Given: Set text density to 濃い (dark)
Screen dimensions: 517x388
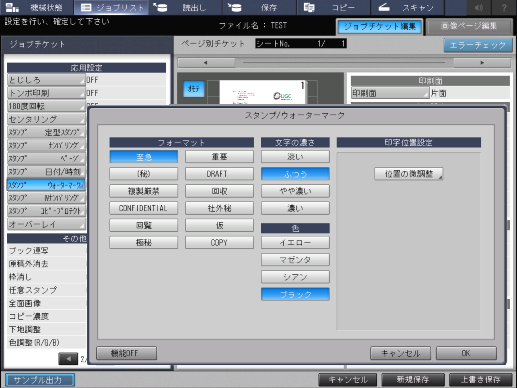Looking at the screenshot, I should tap(295, 208).
